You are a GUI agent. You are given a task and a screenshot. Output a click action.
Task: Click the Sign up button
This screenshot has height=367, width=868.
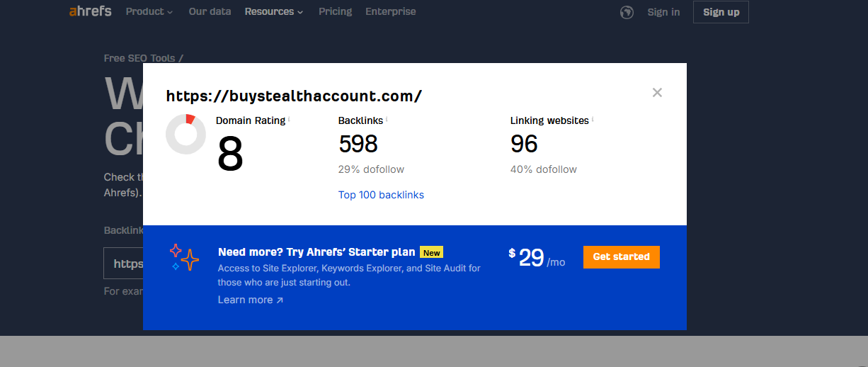point(721,12)
